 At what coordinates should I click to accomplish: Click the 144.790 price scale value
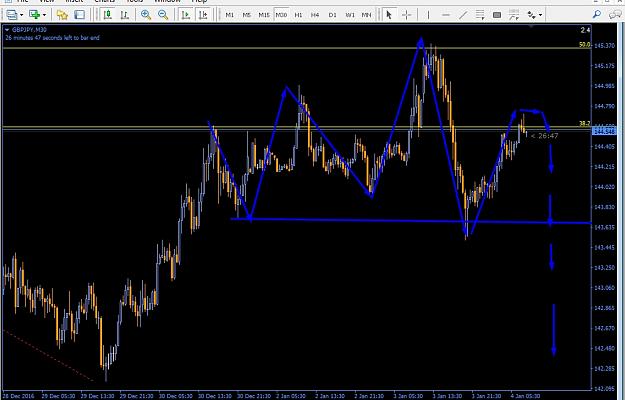605,106
